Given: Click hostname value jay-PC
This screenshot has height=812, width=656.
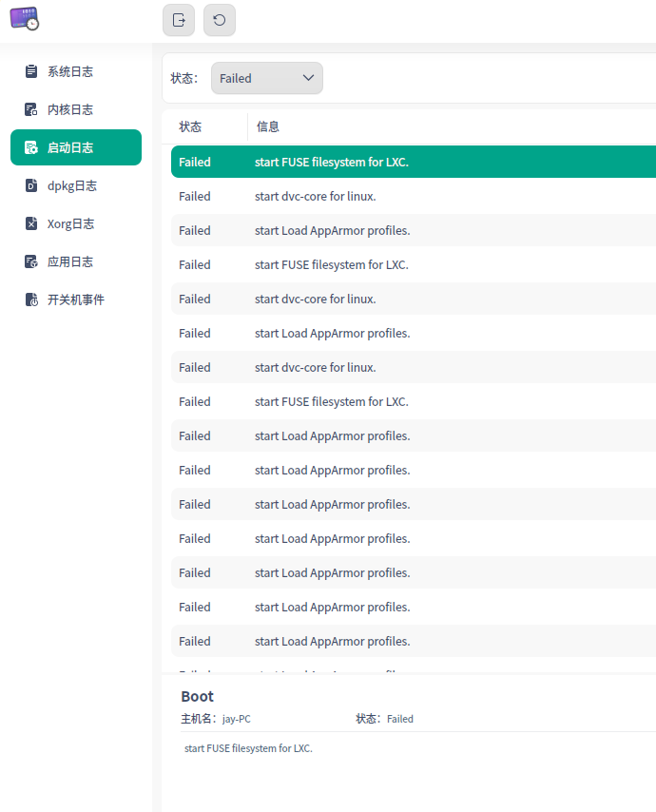Looking at the screenshot, I should (237, 719).
